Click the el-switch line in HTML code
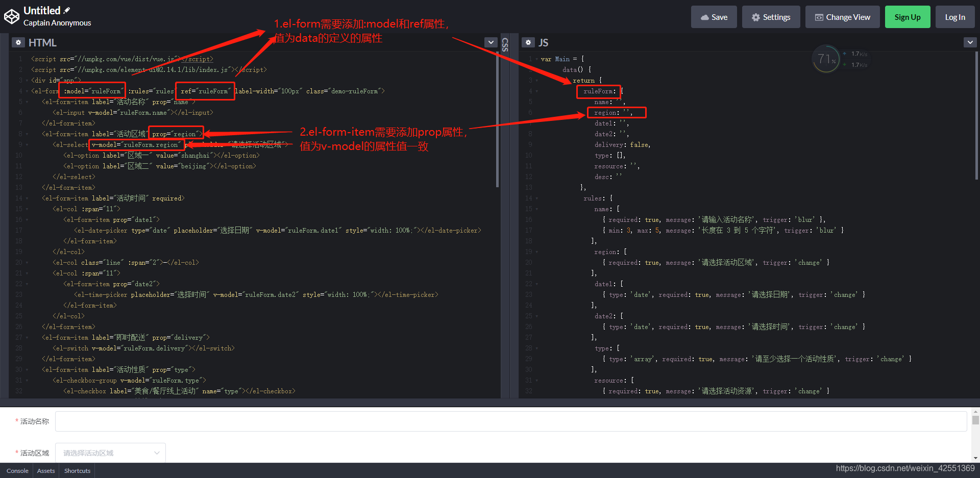 tap(143, 348)
